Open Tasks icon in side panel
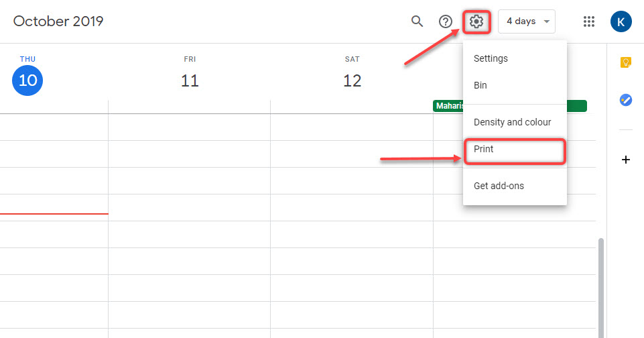This screenshot has width=644, height=338. pos(625,100)
